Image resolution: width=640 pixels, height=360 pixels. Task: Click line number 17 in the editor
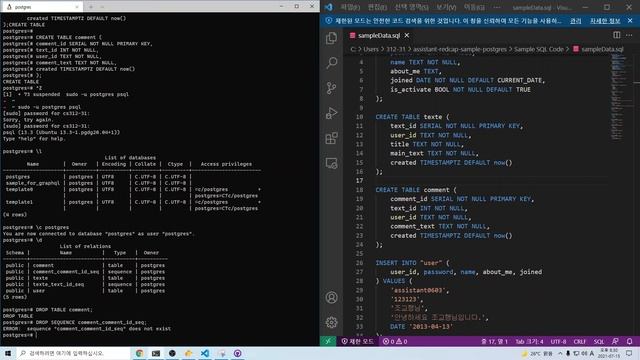pyautogui.click(x=359, y=180)
